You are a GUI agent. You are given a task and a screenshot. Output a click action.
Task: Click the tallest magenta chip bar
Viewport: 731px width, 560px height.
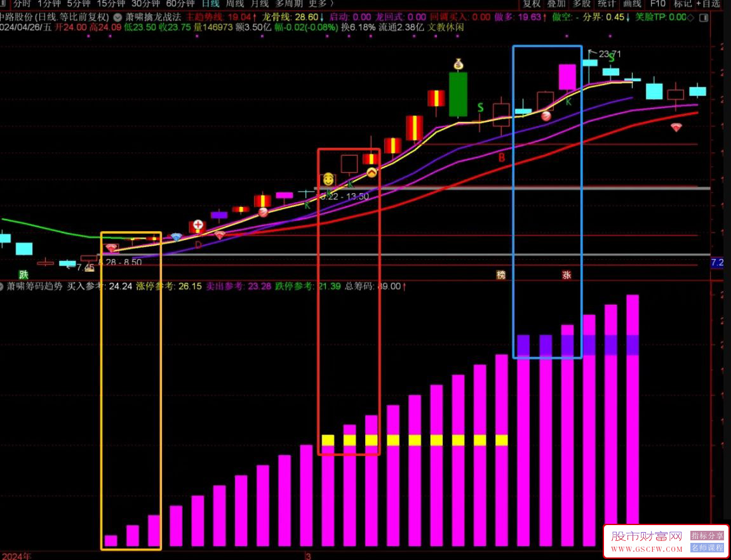pos(633,420)
